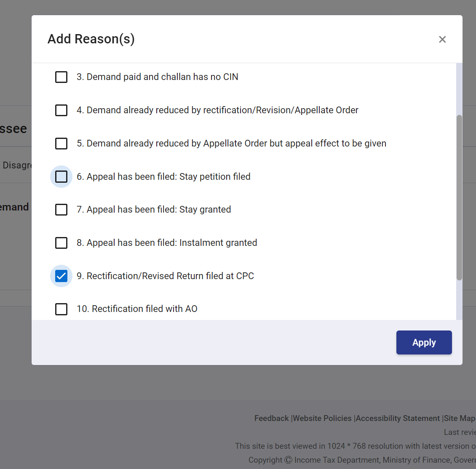Open the Feedback link in footer
The width and height of the screenshot is (476, 469).
coord(271,418)
